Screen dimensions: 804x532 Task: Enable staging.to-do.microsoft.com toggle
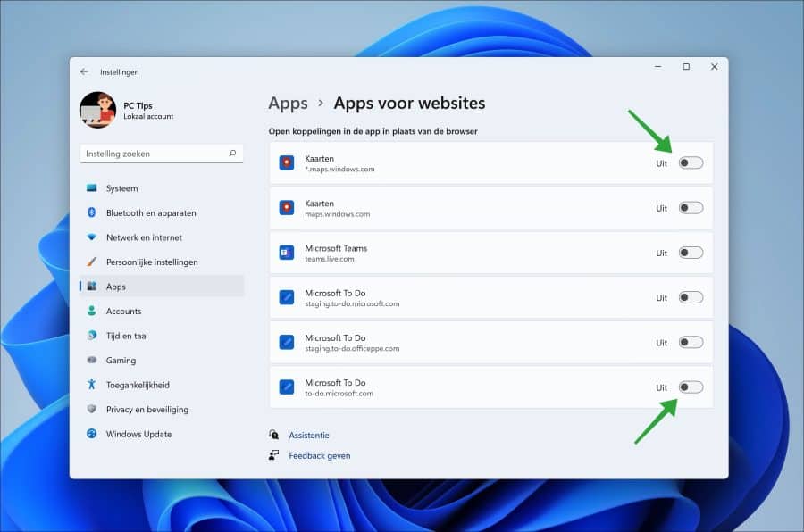(x=691, y=297)
